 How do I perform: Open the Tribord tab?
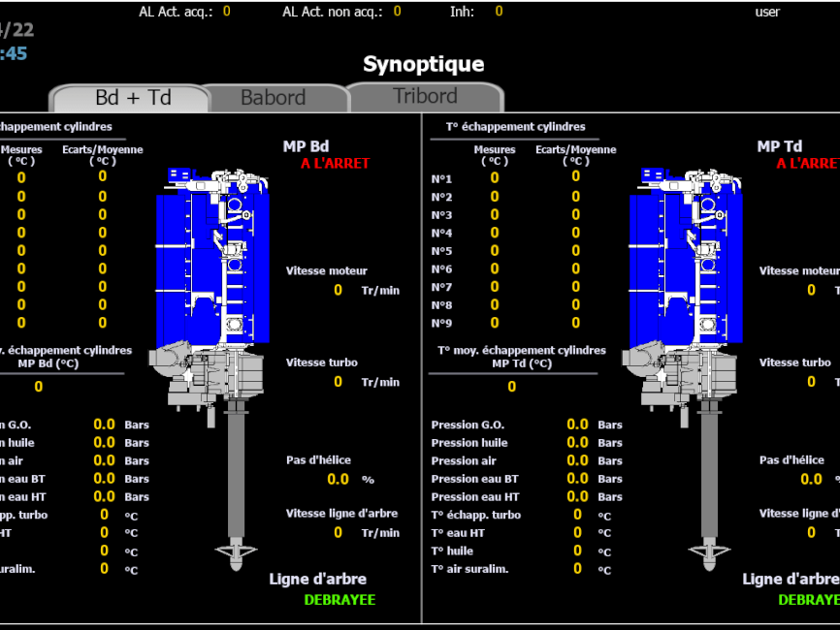coord(425,97)
